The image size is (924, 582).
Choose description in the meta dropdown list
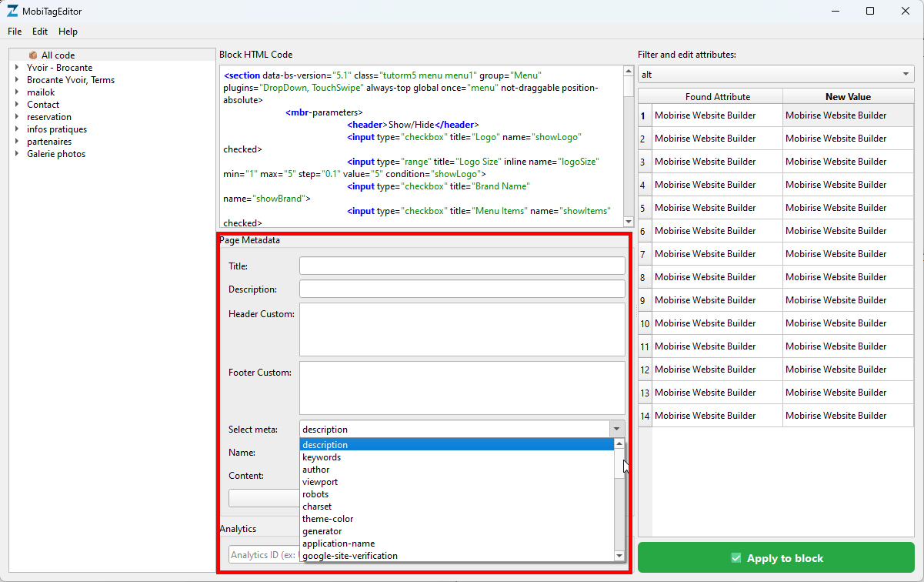[x=457, y=445]
